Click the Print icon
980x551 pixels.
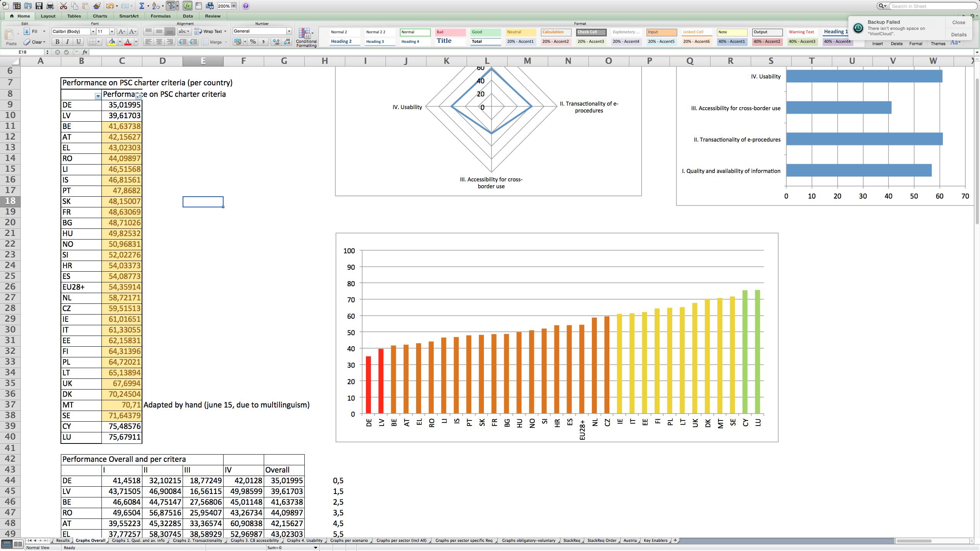tap(50, 6)
